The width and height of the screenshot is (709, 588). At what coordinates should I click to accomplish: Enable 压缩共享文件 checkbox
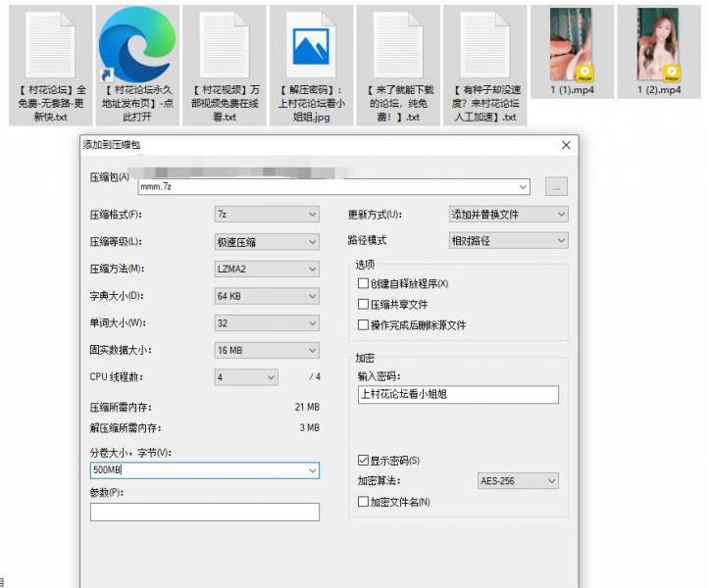(364, 304)
